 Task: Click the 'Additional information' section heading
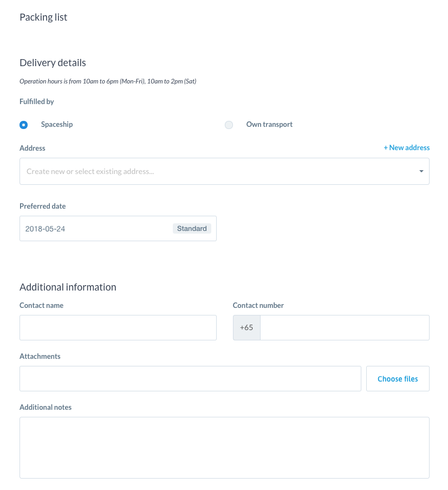coord(68,287)
